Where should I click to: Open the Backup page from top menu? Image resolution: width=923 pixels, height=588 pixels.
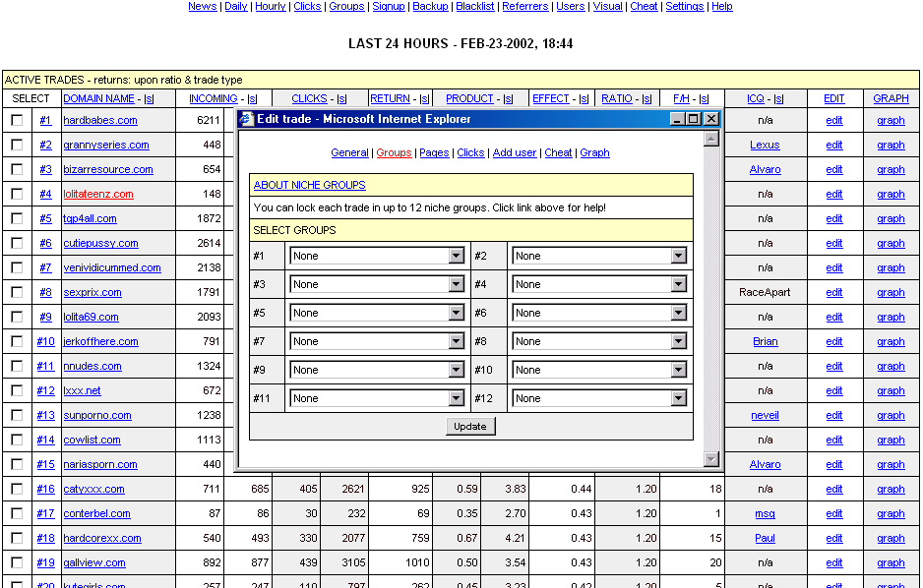430,7
